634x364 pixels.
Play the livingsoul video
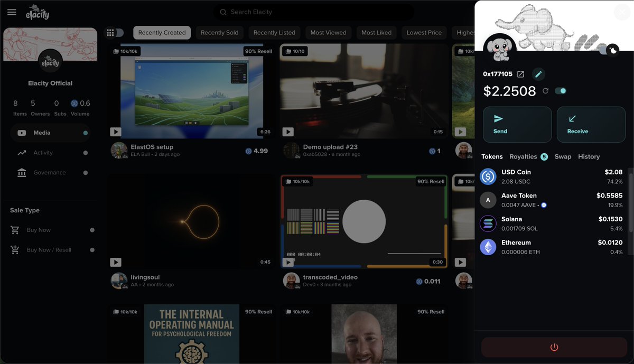pos(116,262)
